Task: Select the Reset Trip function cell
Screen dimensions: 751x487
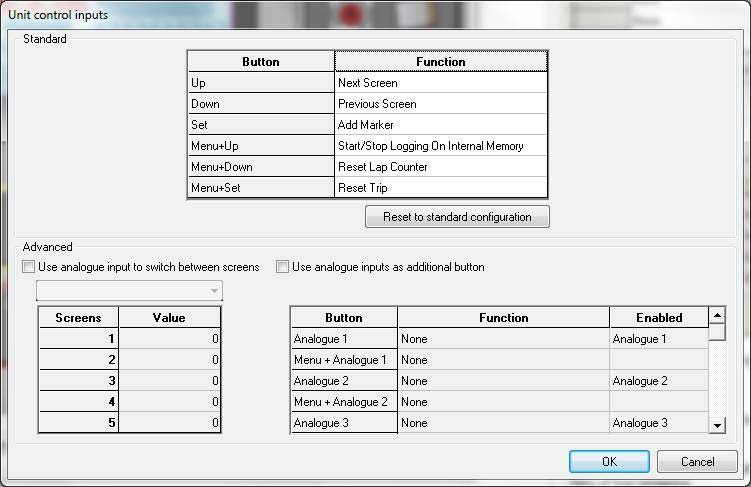Action: pos(440,188)
